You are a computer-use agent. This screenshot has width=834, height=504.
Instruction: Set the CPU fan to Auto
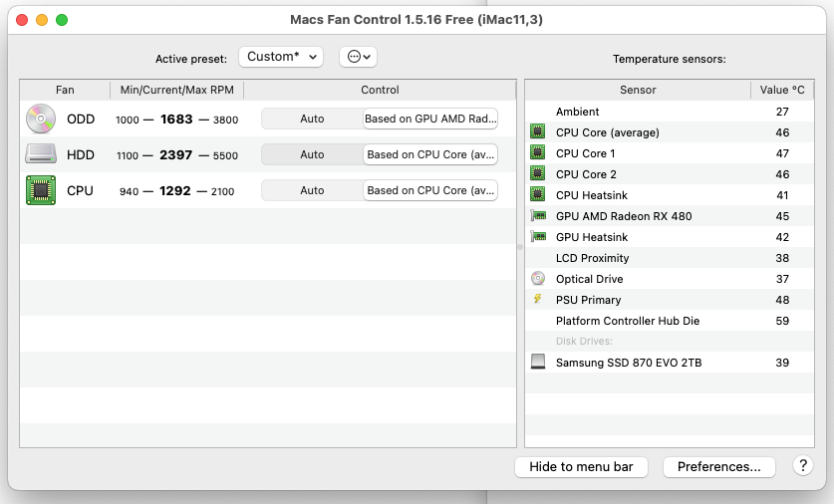[312, 190]
